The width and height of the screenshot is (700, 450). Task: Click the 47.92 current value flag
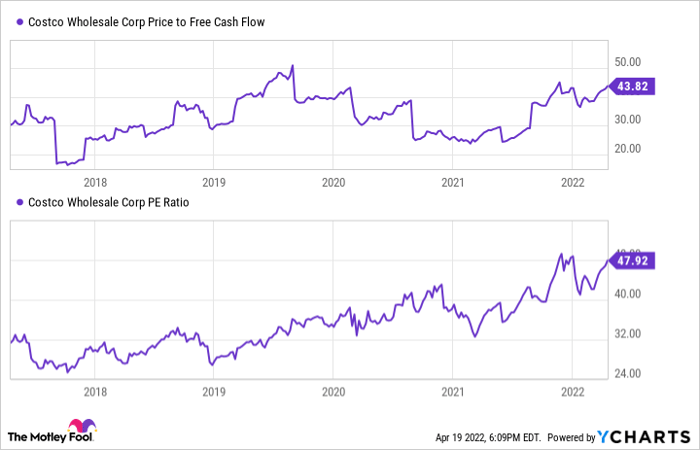point(635,258)
